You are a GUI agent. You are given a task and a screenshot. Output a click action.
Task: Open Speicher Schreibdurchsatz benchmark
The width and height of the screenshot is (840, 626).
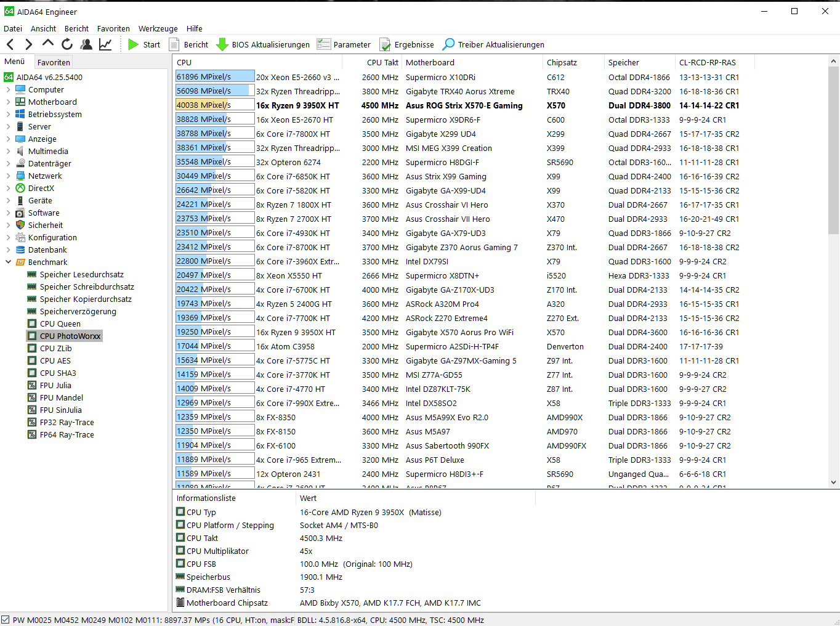pyautogui.click(x=87, y=287)
